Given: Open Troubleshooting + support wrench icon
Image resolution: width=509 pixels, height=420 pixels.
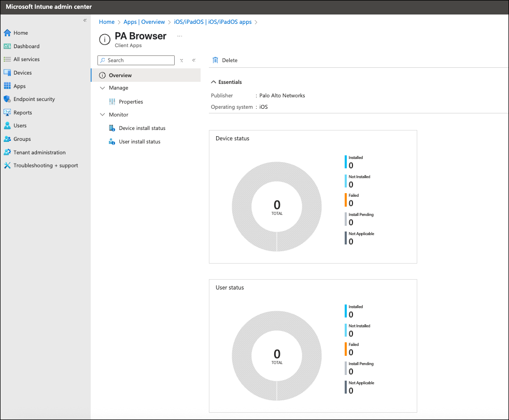Looking at the screenshot, I should pyautogui.click(x=7, y=166).
